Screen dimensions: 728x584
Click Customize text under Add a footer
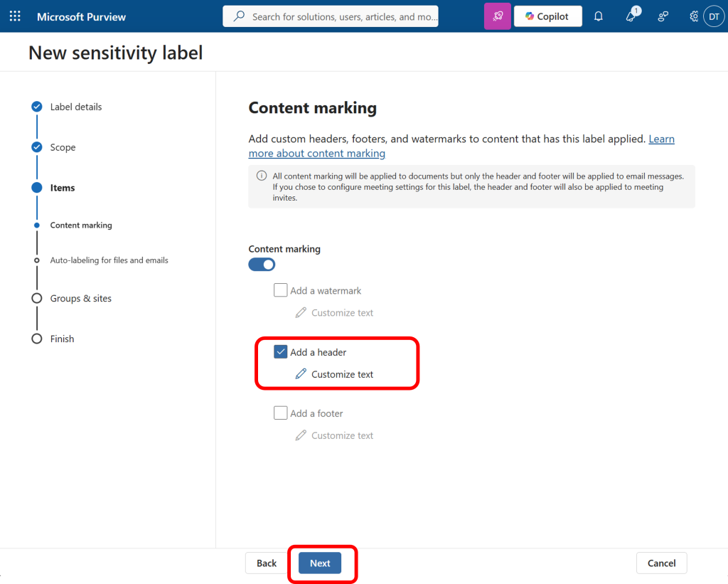point(334,435)
